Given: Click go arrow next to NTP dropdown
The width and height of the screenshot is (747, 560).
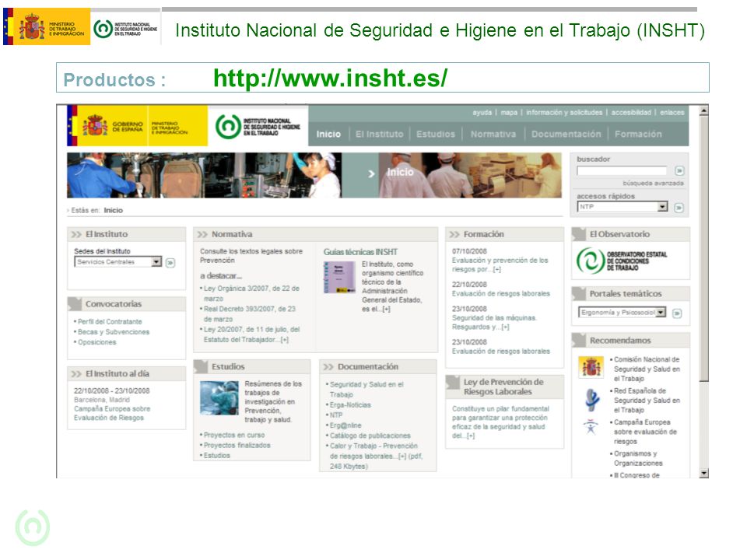Looking at the screenshot, I should coord(679,208).
